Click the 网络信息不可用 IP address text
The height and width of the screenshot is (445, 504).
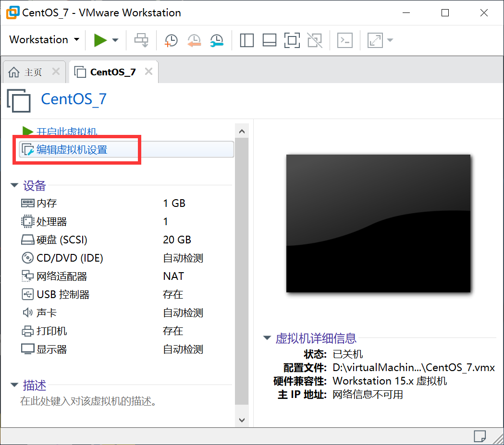pos(368,395)
